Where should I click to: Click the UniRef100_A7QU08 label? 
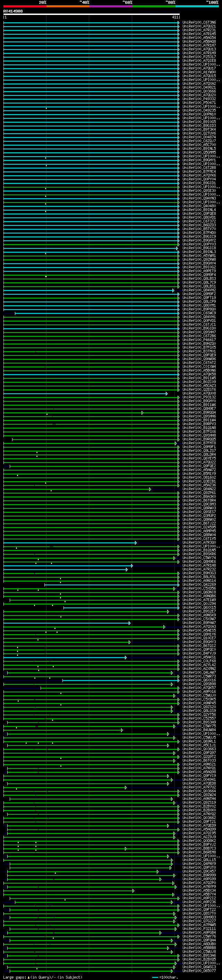click(x=199, y=394)
